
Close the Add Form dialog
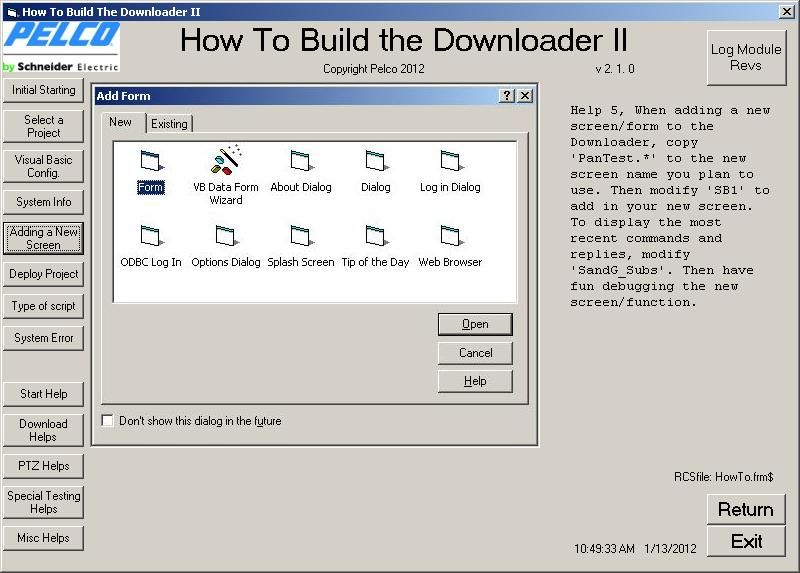coord(525,95)
